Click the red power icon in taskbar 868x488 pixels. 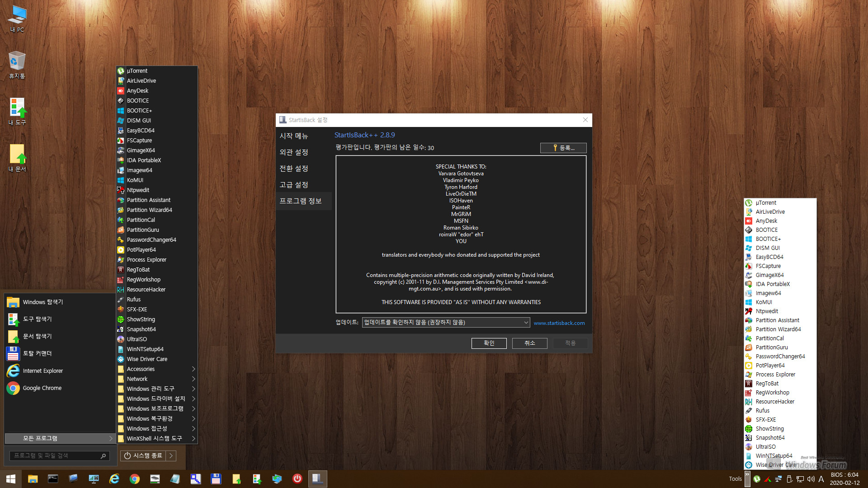coord(297,479)
